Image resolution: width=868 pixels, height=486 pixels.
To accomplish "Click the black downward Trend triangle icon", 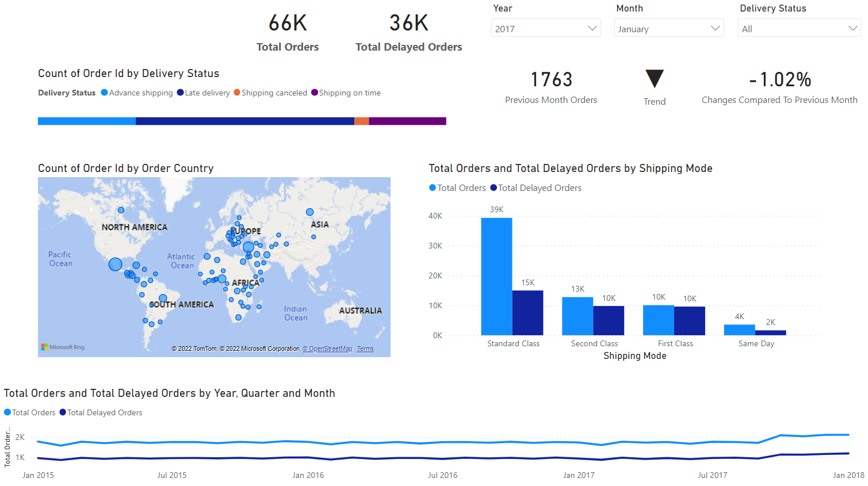I will coord(655,78).
